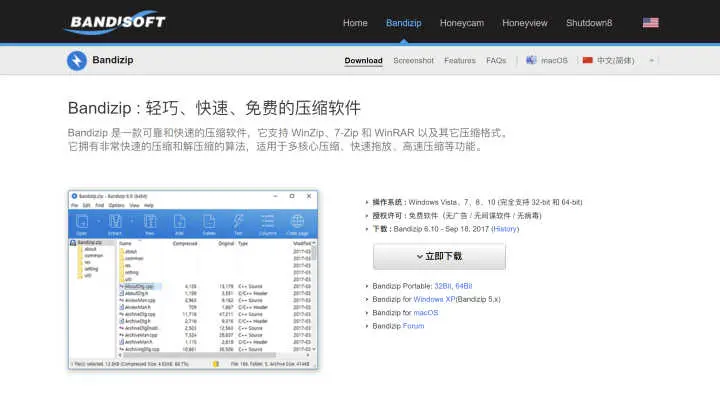The image size is (720, 405).
Task: Open macOS link in sub-navigation bar
Action: 554,61
